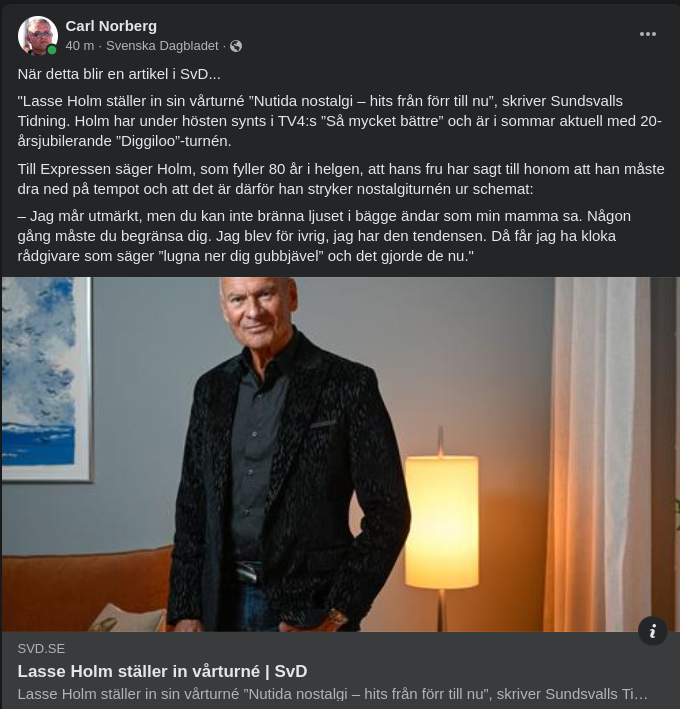This screenshot has width=680, height=709.
Task: Open the post options three-dot menu
Action: tap(648, 34)
